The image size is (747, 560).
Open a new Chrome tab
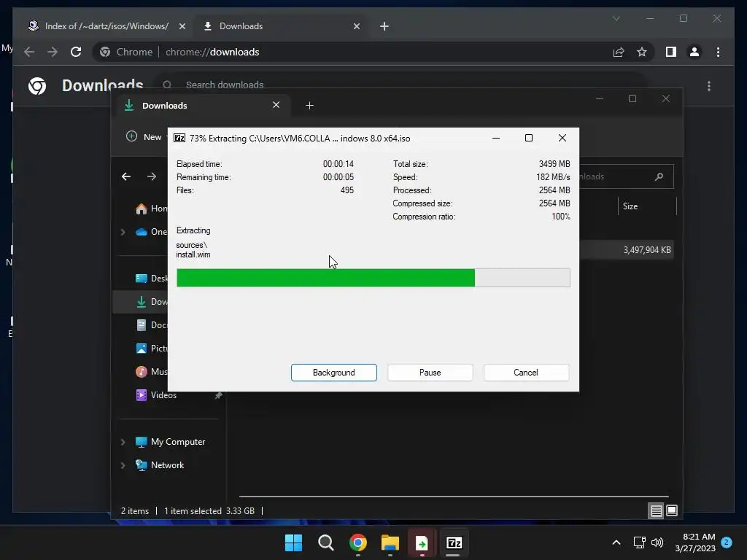point(384,26)
